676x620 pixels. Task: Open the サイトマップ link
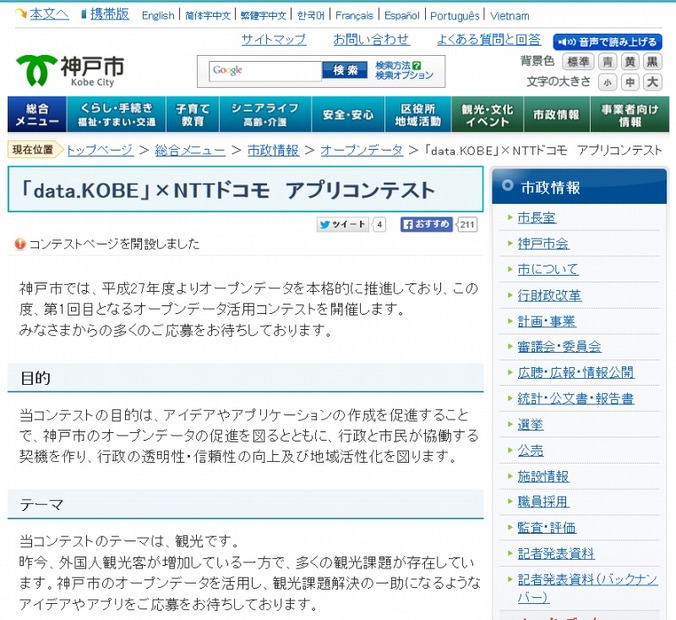click(274, 40)
